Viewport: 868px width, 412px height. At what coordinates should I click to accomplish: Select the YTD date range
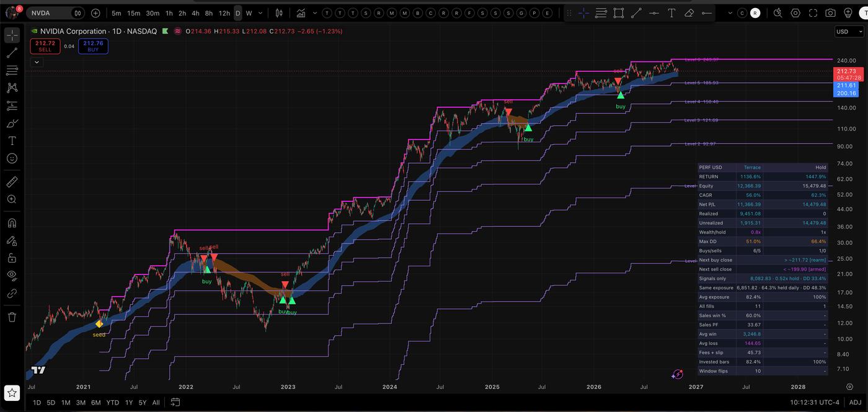click(x=112, y=402)
